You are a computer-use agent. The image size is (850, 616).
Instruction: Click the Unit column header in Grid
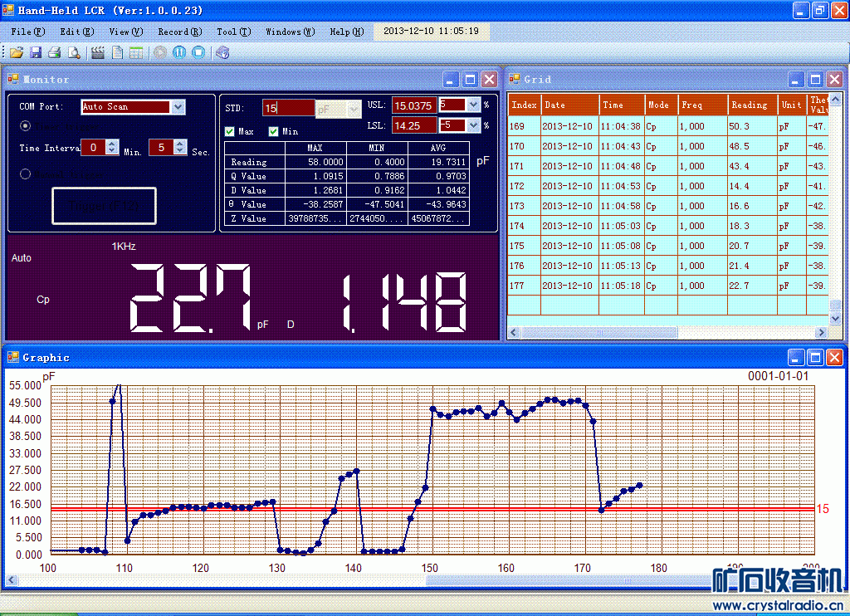pyautogui.click(x=791, y=105)
